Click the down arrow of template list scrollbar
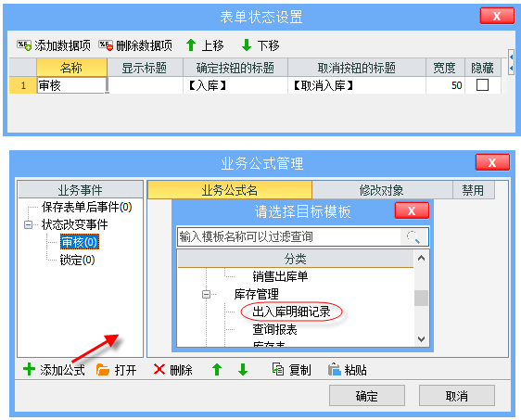Screen dimensions: 521x420 (421, 339)
